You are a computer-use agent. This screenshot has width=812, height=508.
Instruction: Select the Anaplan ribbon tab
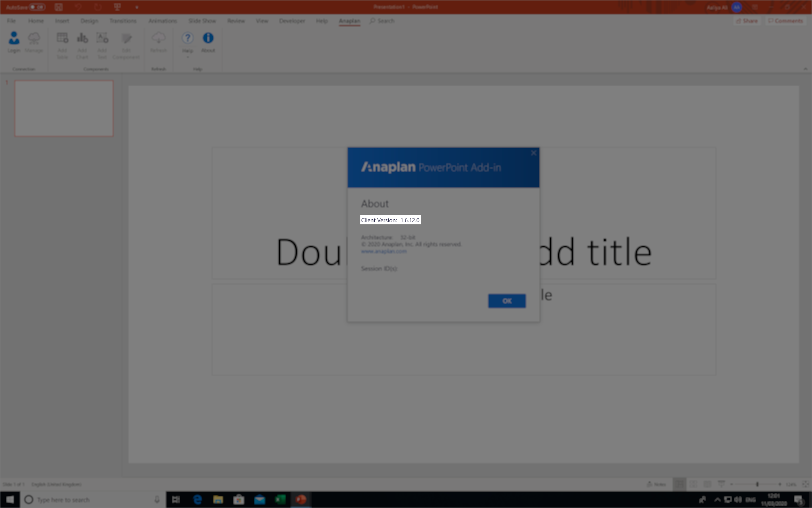tap(349, 21)
